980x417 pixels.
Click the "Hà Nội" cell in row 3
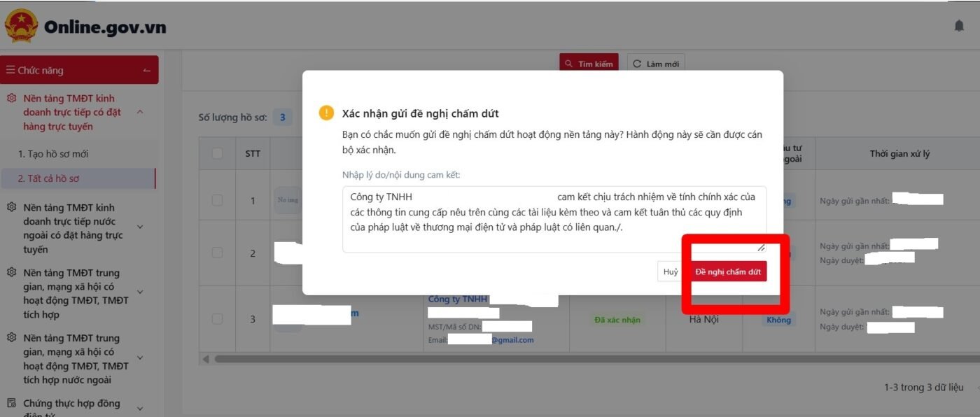point(703,319)
